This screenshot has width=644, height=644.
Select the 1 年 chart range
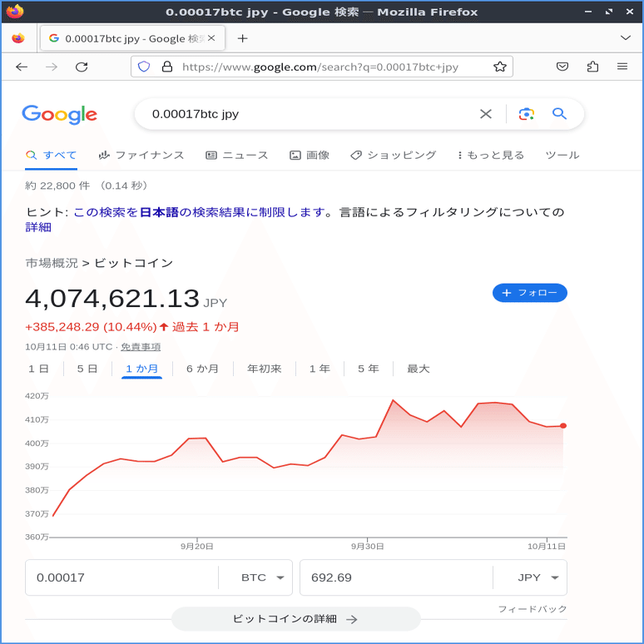pos(320,369)
